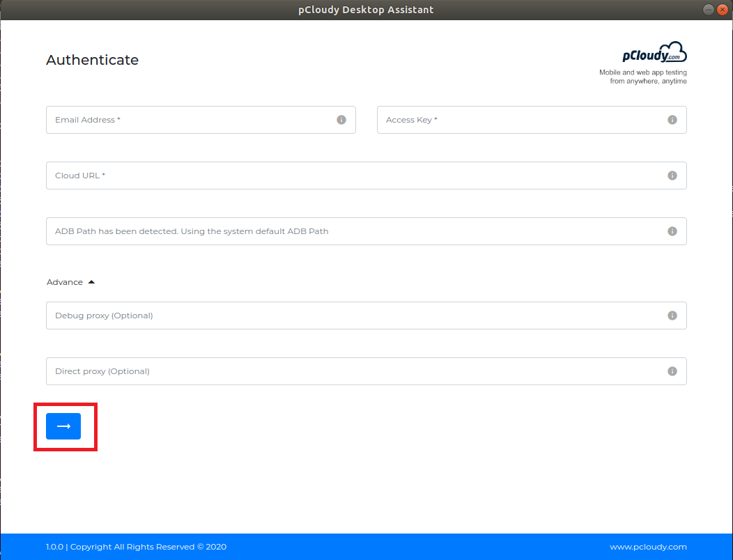Focus the Email Address field
733x560 pixels.
point(201,120)
